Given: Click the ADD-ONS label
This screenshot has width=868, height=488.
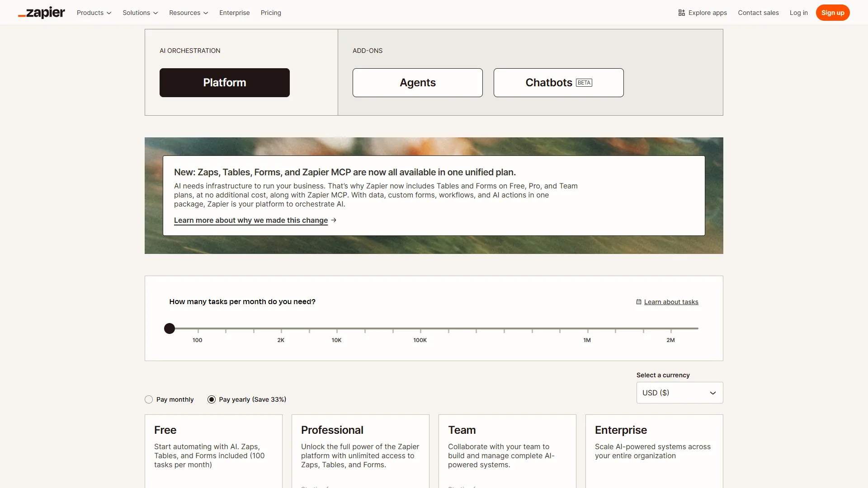Looking at the screenshot, I should 368,51.
